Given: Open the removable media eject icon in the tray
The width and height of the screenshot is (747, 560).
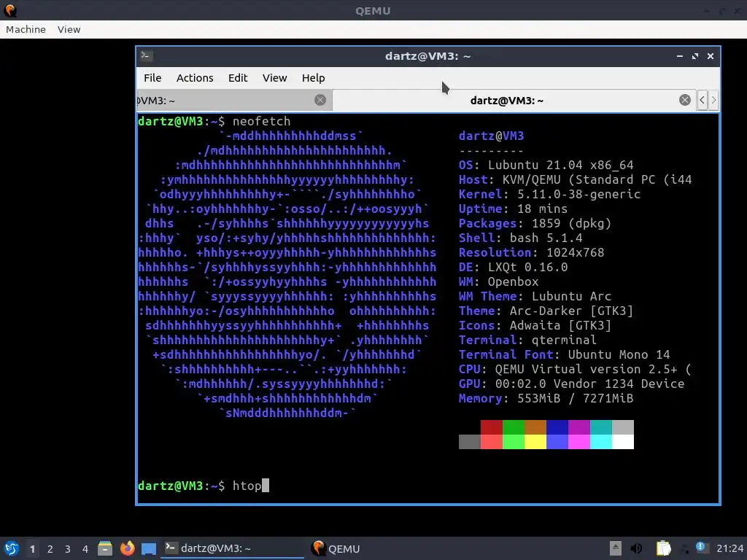Looking at the screenshot, I should [616, 548].
